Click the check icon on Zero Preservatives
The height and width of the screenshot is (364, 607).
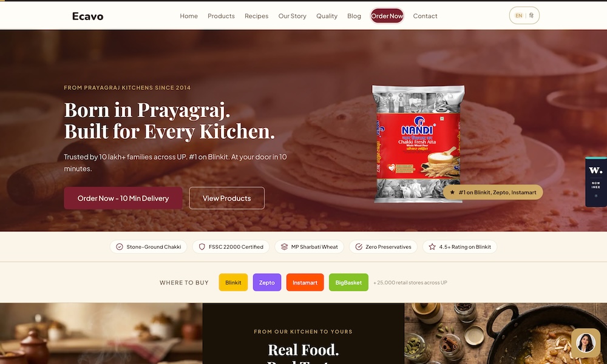click(359, 247)
